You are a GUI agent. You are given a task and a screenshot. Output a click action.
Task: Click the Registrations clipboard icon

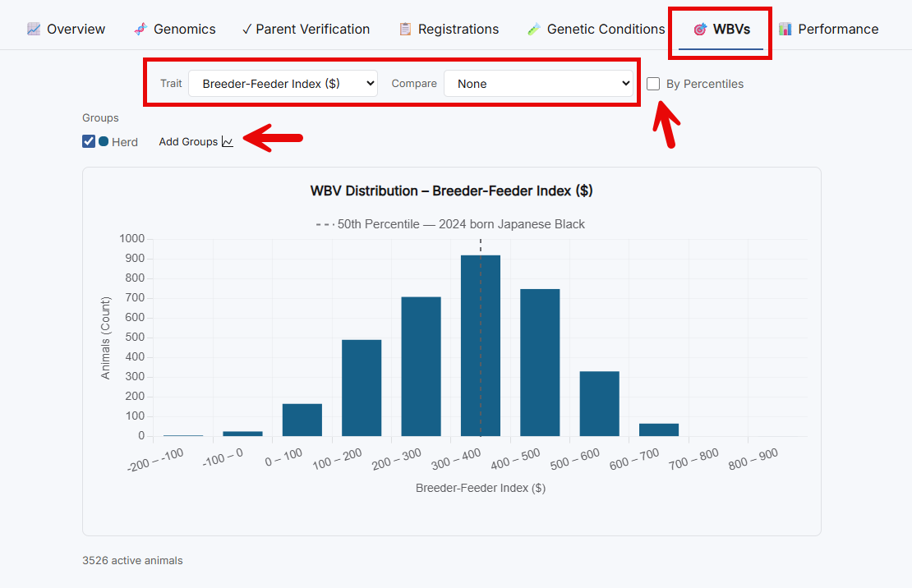tap(405, 29)
